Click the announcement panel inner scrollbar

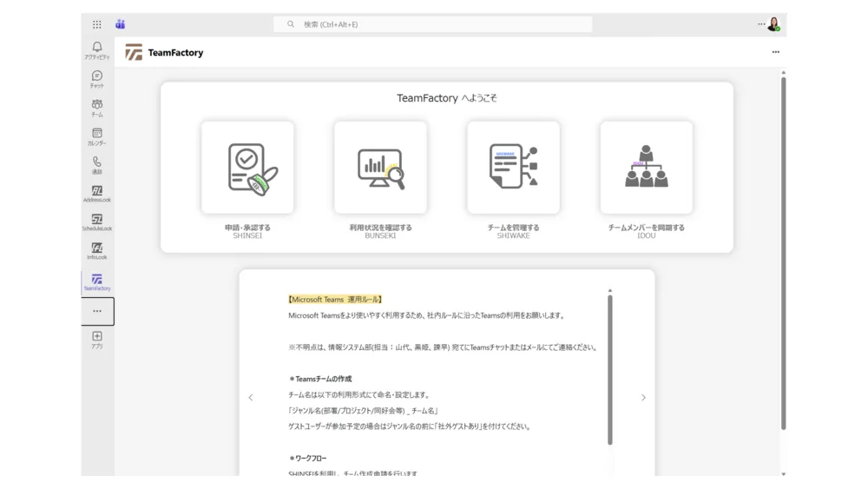coord(610,369)
